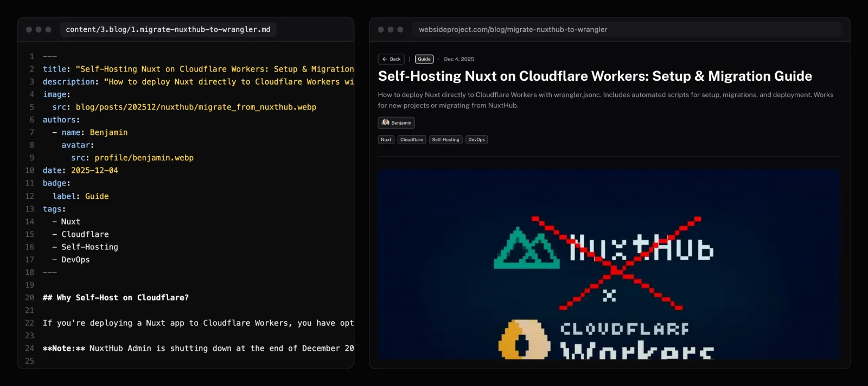Screen dimensions: 868x386
Task: Click the first traffic-light dot in the editor window
Action: click(x=29, y=29)
